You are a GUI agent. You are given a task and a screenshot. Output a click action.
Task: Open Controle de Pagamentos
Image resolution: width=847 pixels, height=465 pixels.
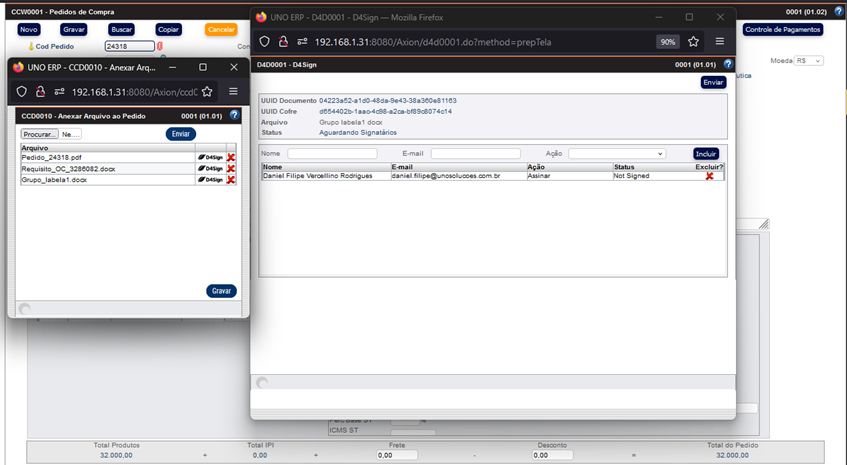point(783,30)
